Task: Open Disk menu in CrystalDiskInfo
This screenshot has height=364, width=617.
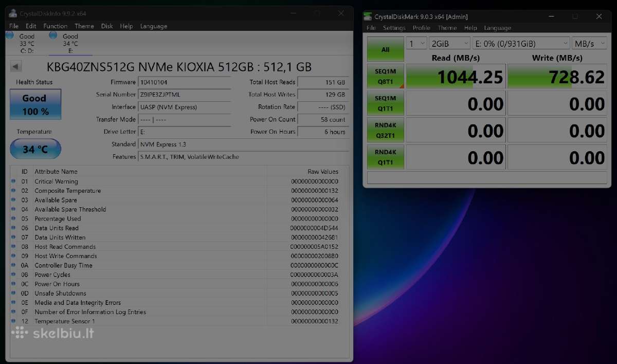Action: coord(107,26)
